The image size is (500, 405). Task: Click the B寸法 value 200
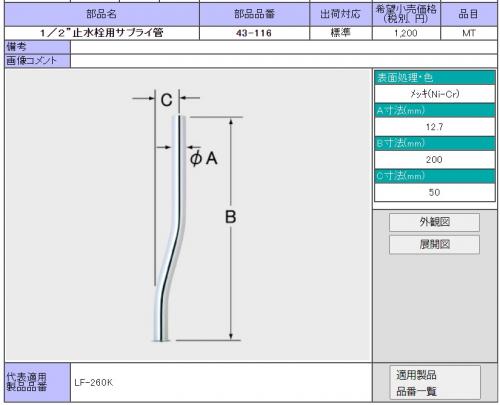(x=435, y=159)
